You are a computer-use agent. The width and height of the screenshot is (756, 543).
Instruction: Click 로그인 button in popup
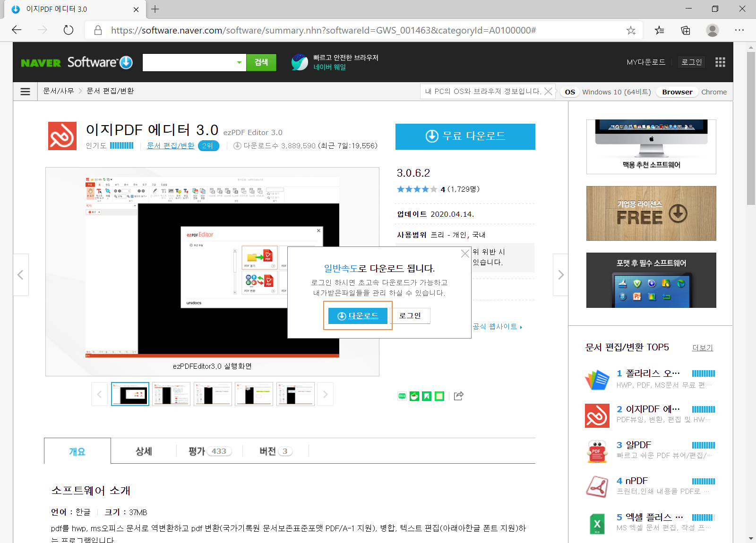pos(410,315)
